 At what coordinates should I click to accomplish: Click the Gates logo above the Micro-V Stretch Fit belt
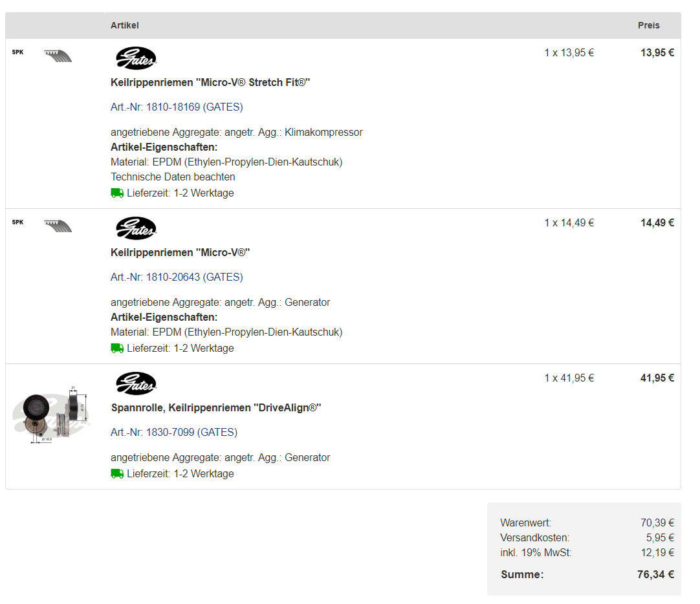136,58
